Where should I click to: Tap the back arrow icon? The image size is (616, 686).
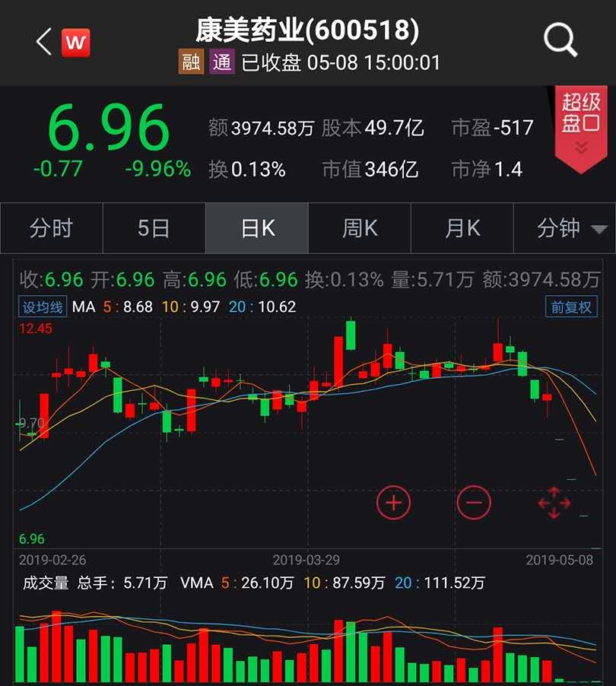click(x=44, y=42)
